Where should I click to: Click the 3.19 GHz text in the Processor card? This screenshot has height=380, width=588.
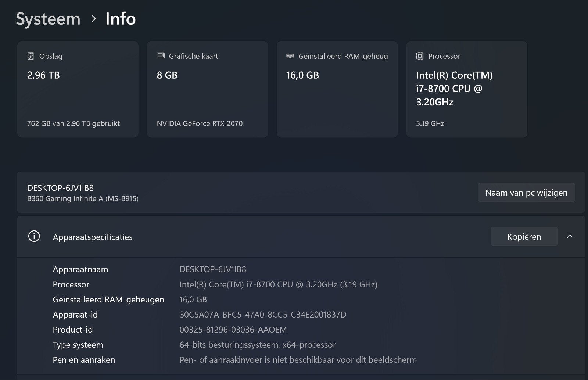pyautogui.click(x=430, y=123)
